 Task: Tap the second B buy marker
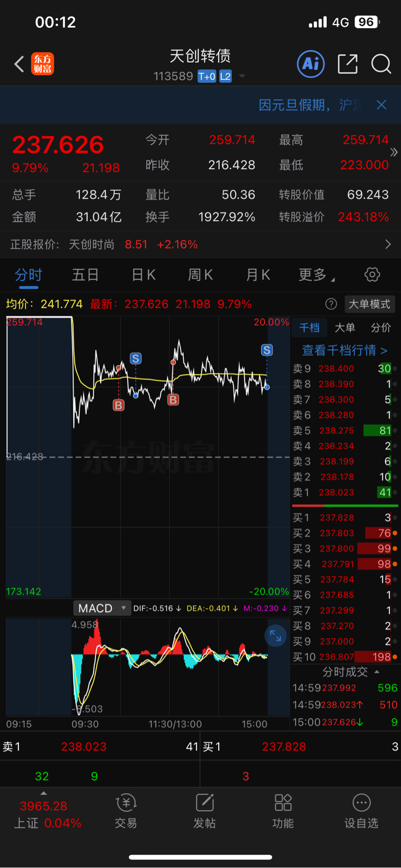(173, 400)
